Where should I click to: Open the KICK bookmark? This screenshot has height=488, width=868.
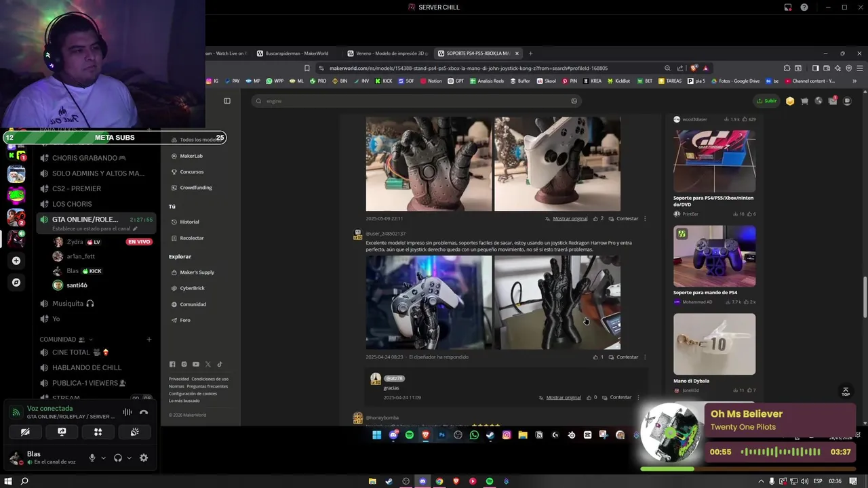click(x=383, y=81)
